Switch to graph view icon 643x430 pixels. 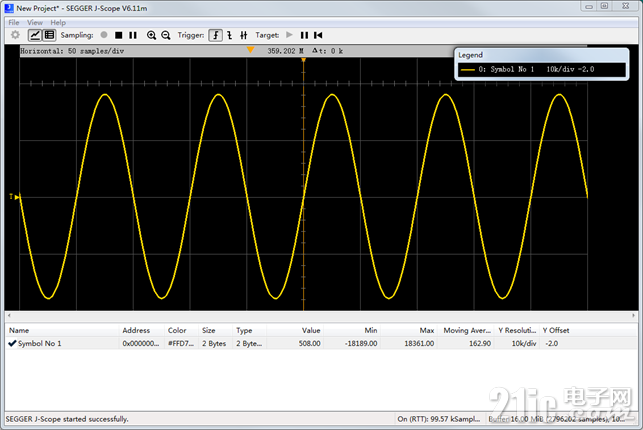pyautogui.click(x=35, y=35)
